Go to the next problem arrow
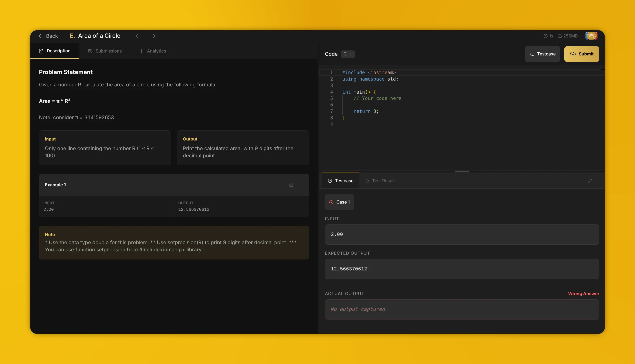The height and width of the screenshot is (364, 635). pos(154,36)
